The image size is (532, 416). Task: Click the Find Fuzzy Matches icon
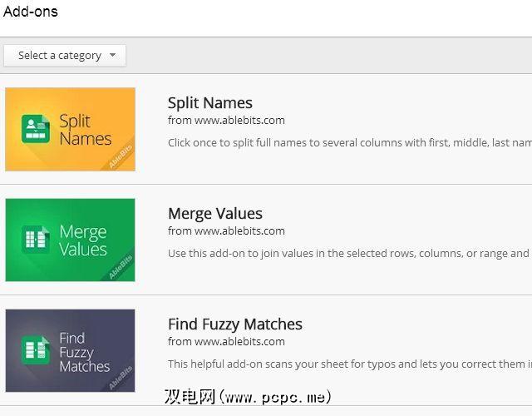coord(36,350)
